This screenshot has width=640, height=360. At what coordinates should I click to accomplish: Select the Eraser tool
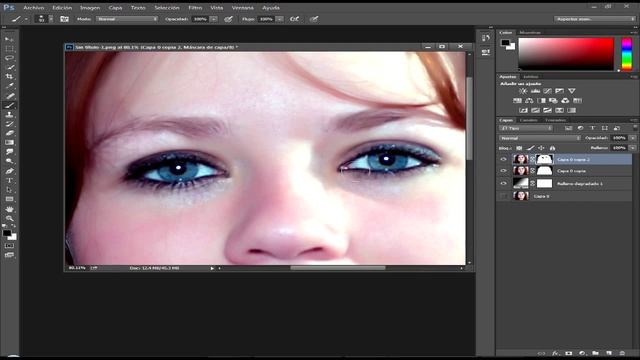click(x=9, y=133)
